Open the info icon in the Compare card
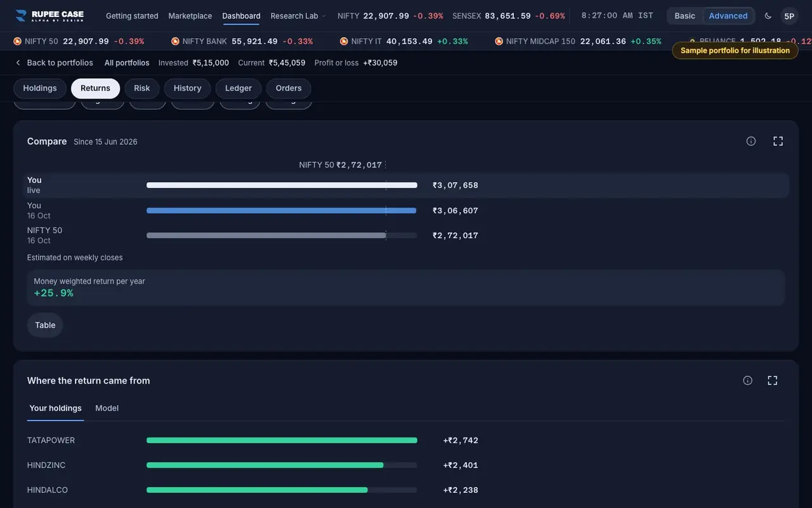The width and height of the screenshot is (812, 508). pyautogui.click(x=751, y=141)
